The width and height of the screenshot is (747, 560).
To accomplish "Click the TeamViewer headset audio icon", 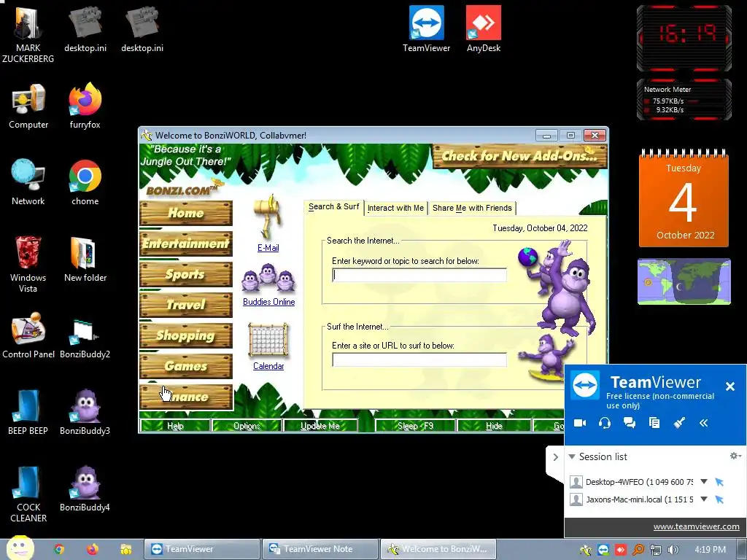I will [x=605, y=423].
